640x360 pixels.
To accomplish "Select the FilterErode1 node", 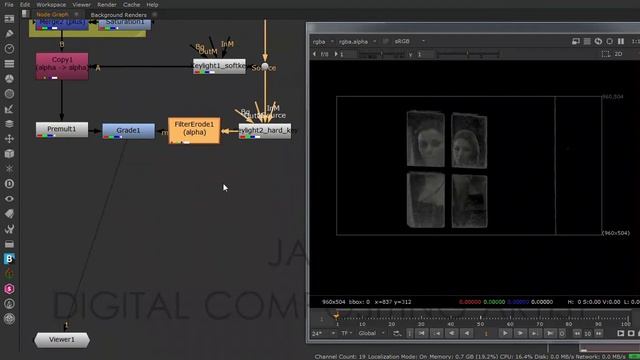I will tap(194, 130).
